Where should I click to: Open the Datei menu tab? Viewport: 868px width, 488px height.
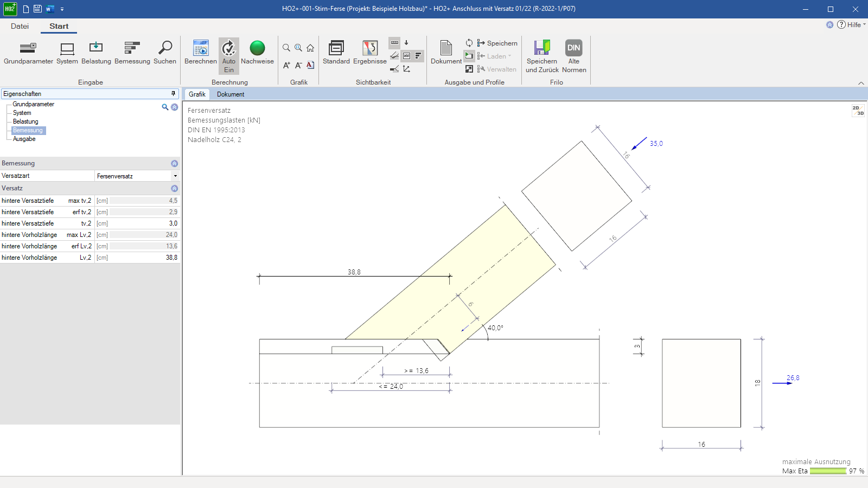[20, 26]
